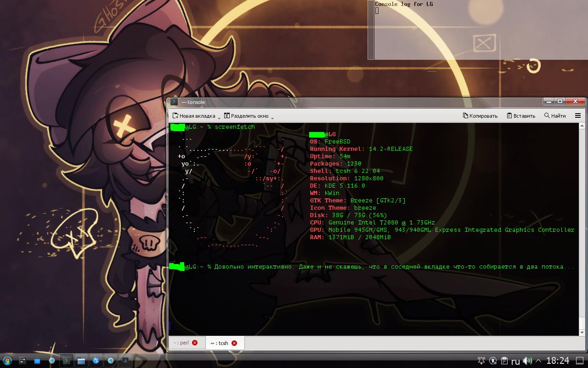Open the 'à' character app task button

coord(125,361)
